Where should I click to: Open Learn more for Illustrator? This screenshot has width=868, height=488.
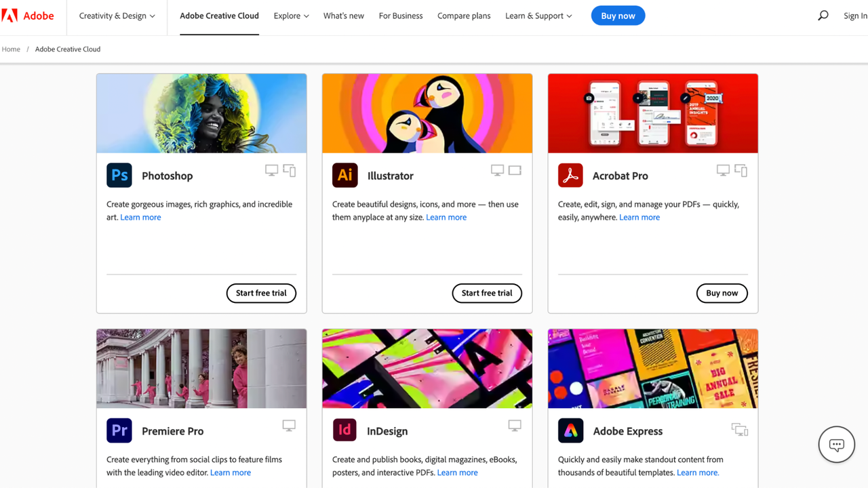pyautogui.click(x=446, y=217)
